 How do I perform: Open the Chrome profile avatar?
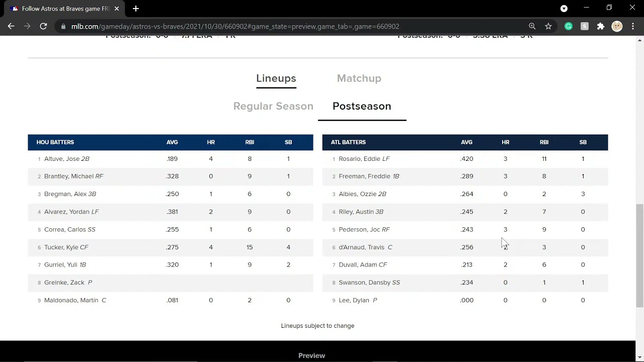(x=617, y=26)
